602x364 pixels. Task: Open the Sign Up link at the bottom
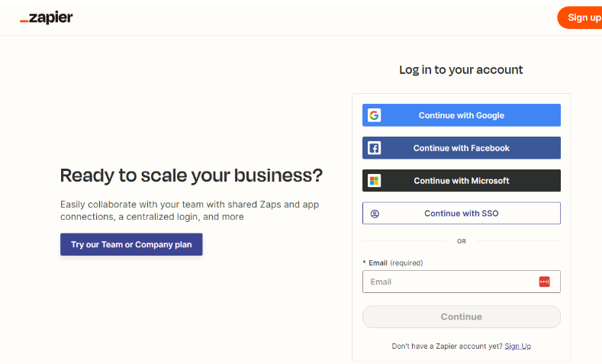click(x=518, y=346)
